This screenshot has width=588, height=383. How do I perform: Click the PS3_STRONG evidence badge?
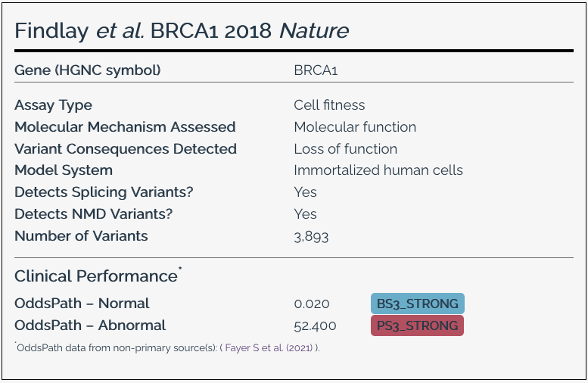click(x=417, y=326)
